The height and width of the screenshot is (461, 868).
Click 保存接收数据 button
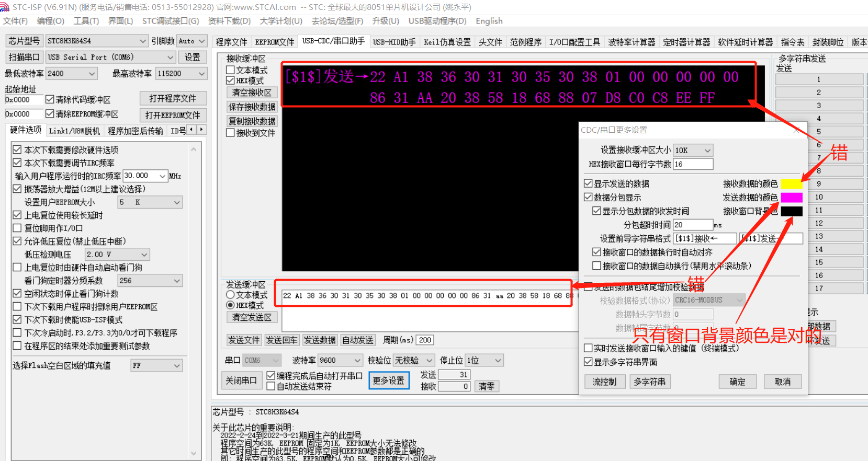pyautogui.click(x=252, y=107)
